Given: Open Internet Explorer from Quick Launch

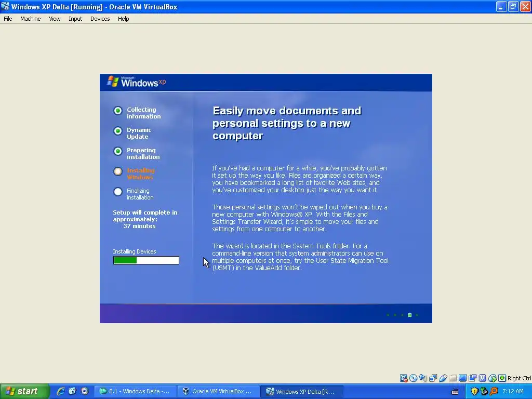Looking at the screenshot, I should (x=60, y=391).
